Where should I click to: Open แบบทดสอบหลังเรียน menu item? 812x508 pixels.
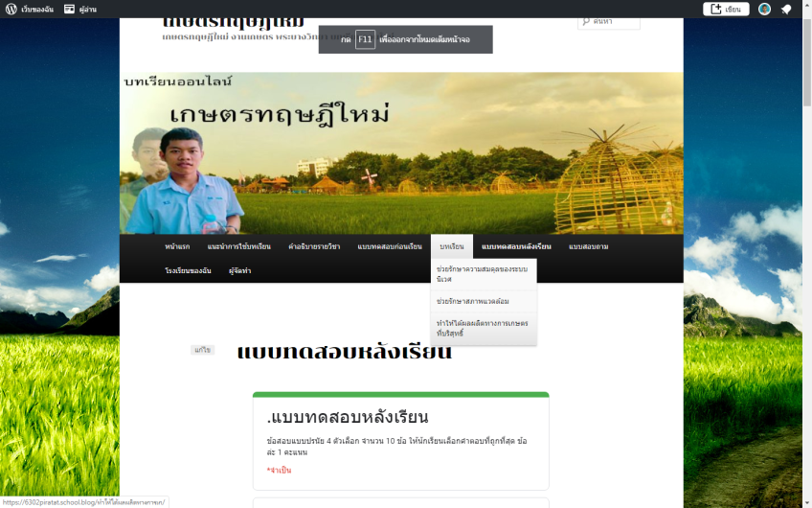[516, 246]
